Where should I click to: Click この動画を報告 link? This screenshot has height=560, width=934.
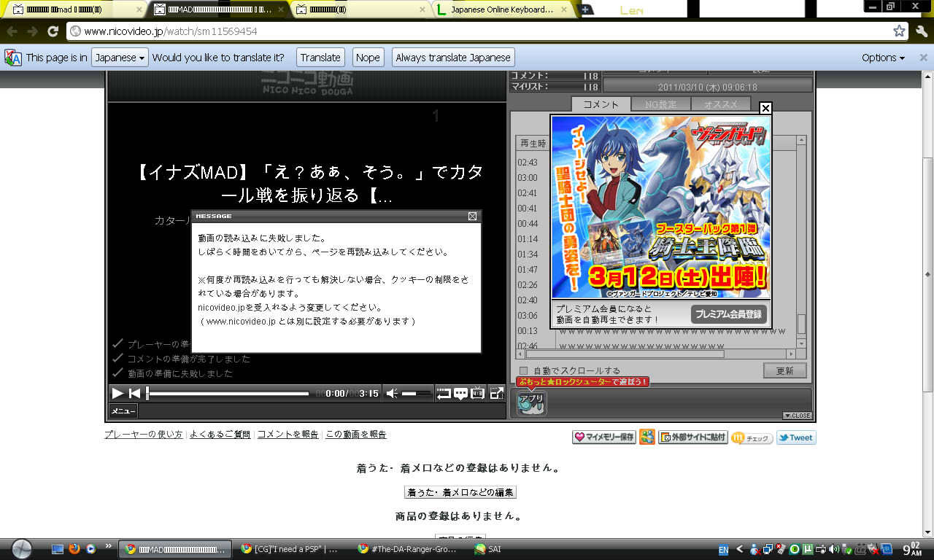pos(356,435)
